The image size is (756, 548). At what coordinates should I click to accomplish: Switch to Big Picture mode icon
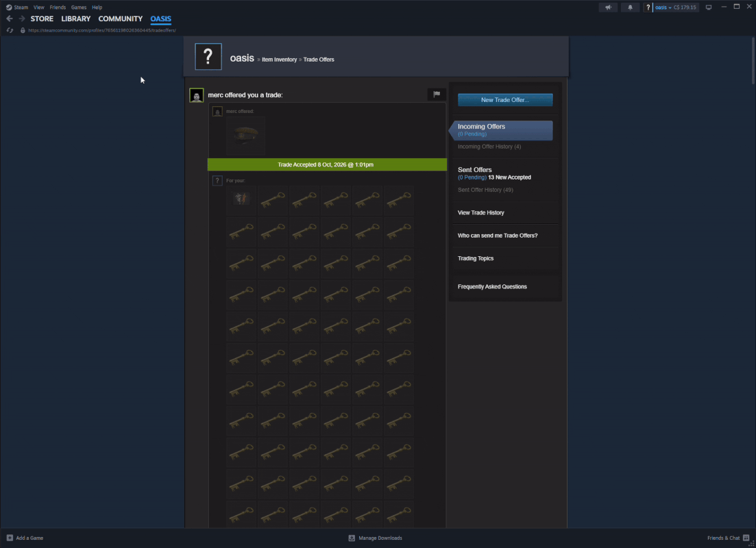click(709, 8)
